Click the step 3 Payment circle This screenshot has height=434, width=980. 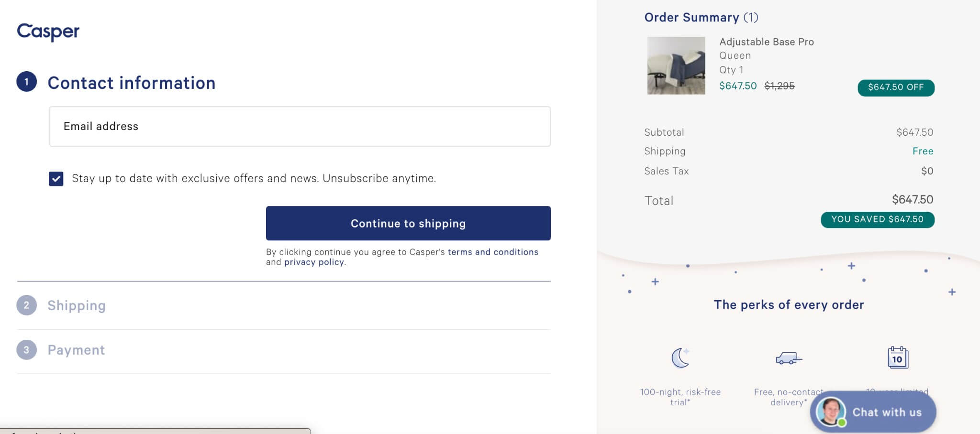point(27,349)
